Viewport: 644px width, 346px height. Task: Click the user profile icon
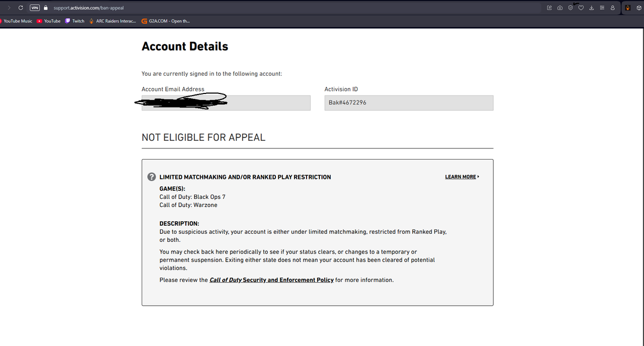click(x=612, y=8)
